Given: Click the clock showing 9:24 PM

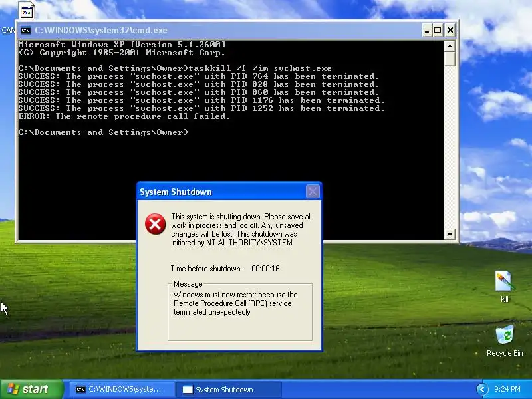Looking at the screenshot, I should point(507,389).
